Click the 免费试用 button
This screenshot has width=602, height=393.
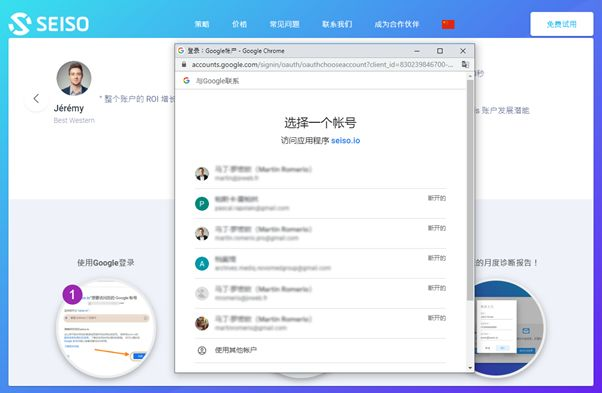click(x=561, y=24)
